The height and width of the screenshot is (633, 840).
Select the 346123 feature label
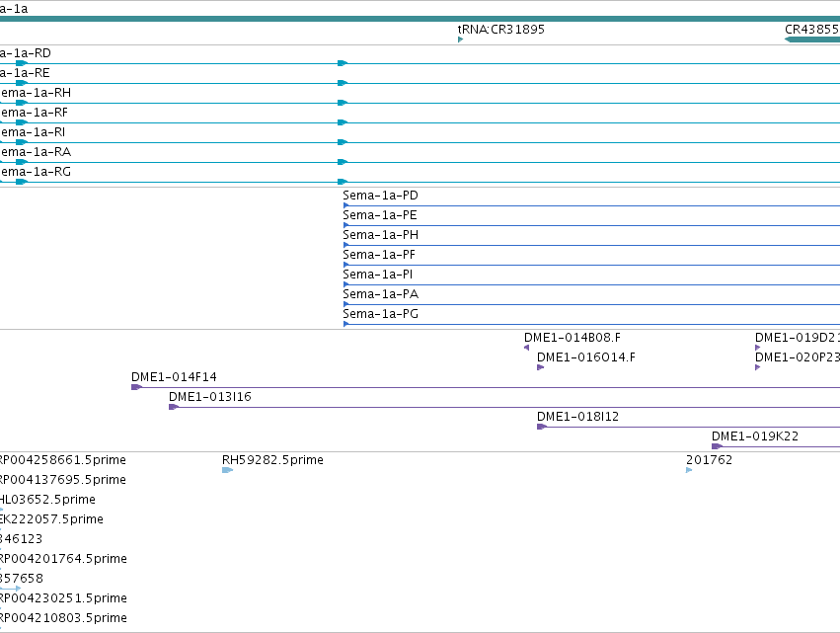[22, 540]
